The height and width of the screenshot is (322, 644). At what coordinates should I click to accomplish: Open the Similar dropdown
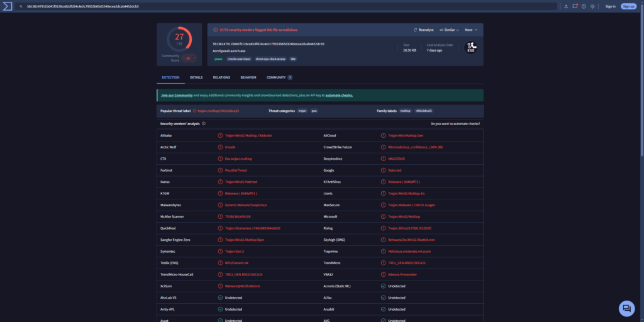point(449,30)
